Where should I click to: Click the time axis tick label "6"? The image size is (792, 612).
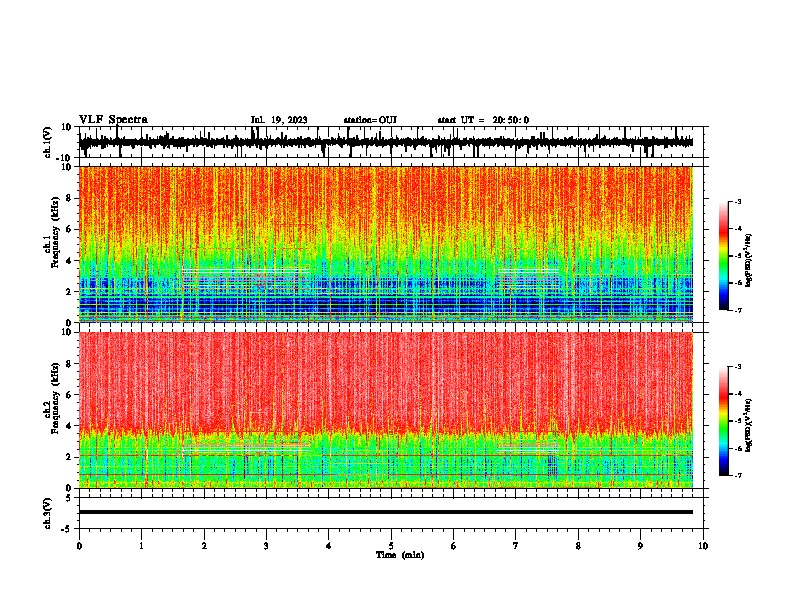454,545
